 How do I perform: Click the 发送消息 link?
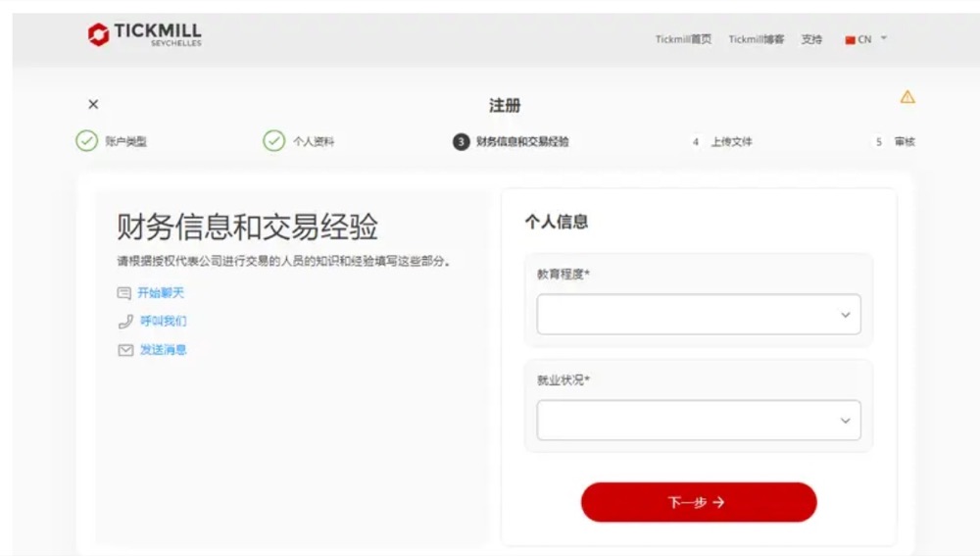(x=163, y=350)
